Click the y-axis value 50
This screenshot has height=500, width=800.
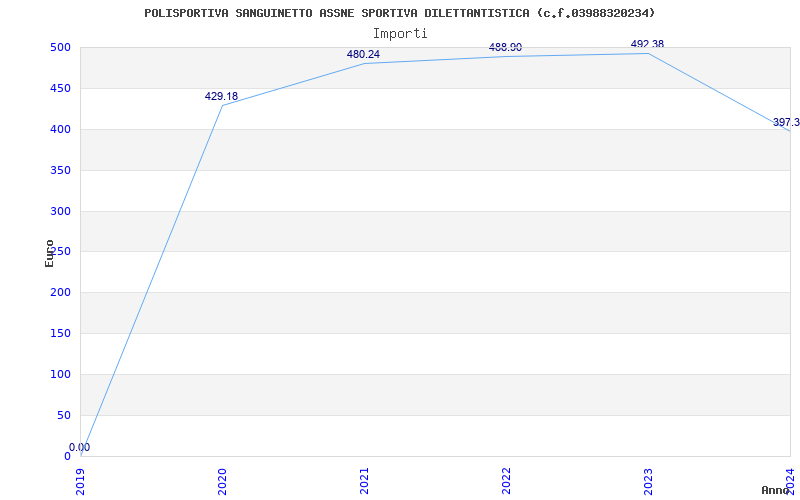63,415
